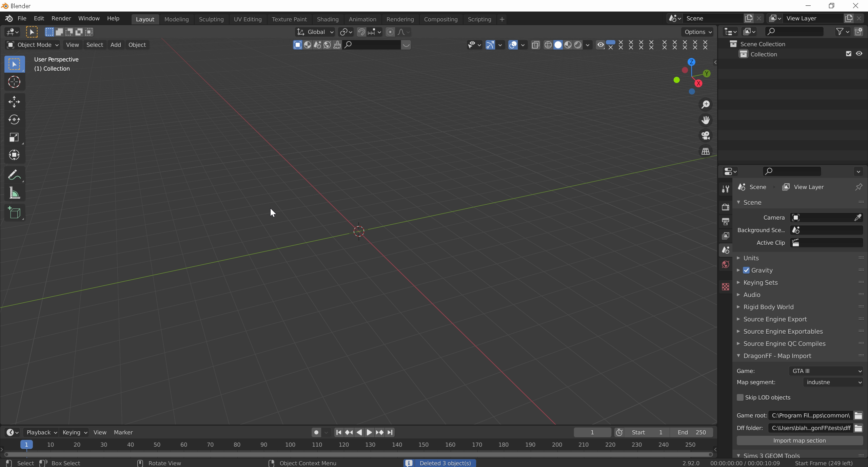Activate the Annotate pencil tool
This screenshot has height=467, width=868.
click(14, 175)
